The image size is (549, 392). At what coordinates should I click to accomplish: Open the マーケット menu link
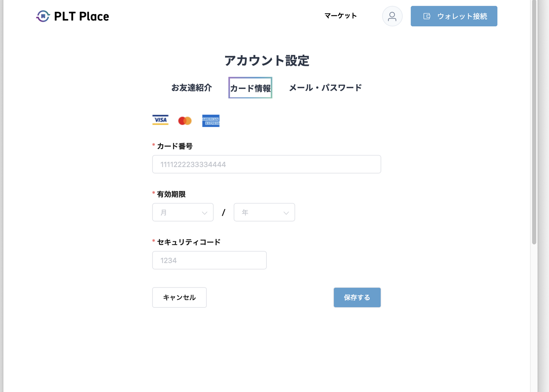coord(340,16)
